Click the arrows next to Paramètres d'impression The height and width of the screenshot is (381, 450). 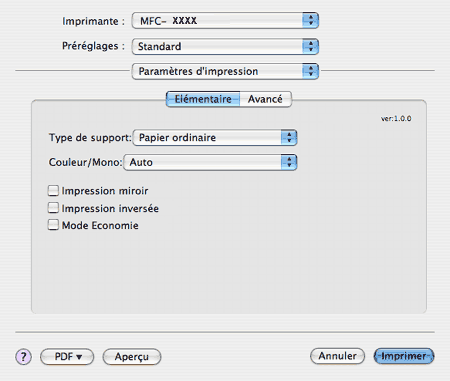[310, 71]
